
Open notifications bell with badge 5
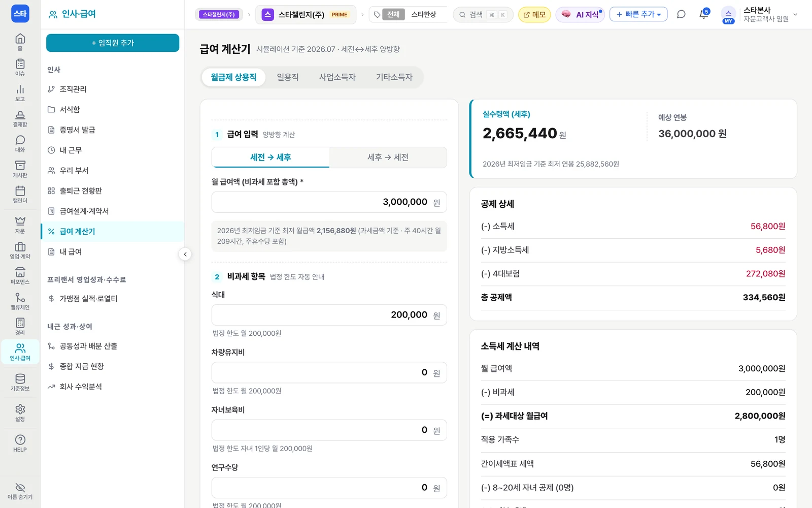coord(703,14)
